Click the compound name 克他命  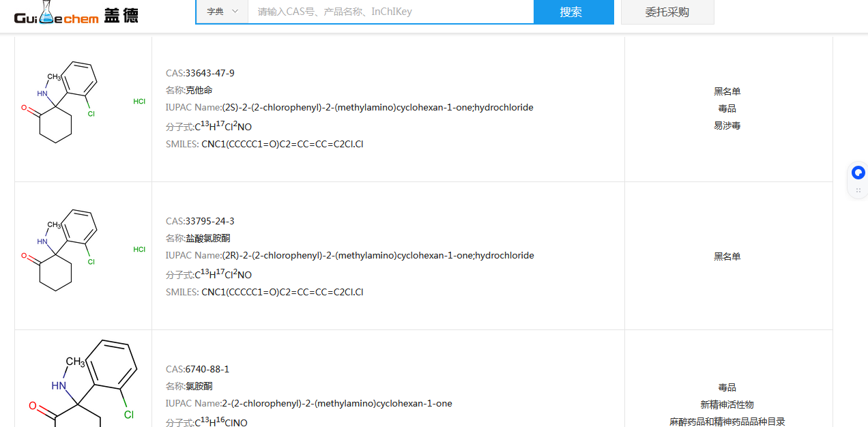199,90
